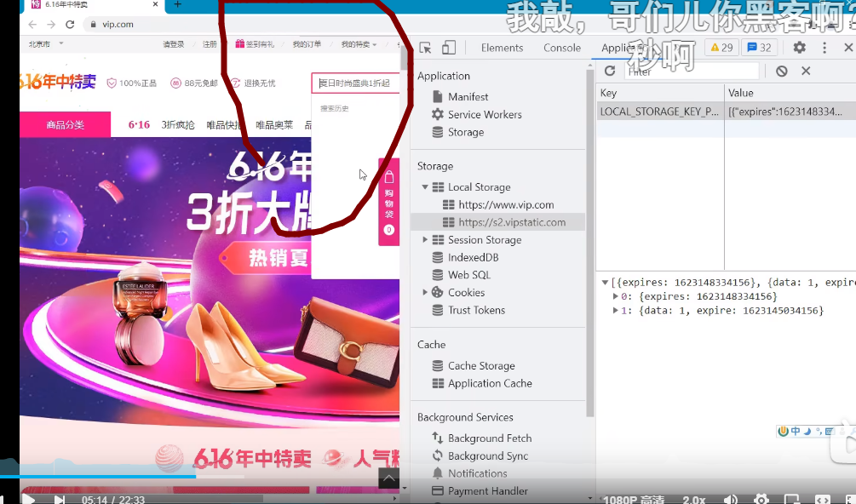
Task: Click the Filter input in storage panel
Action: click(691, 71)
